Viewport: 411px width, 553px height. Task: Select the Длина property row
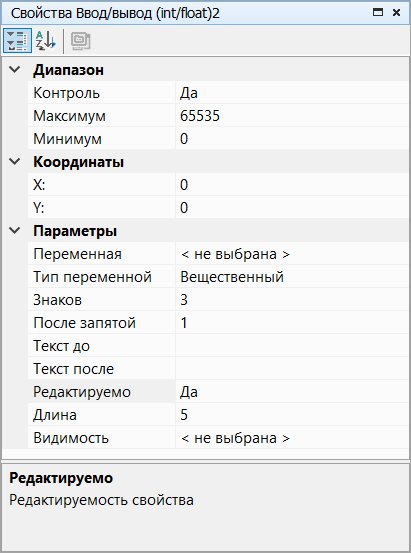(x=218, y=415)
